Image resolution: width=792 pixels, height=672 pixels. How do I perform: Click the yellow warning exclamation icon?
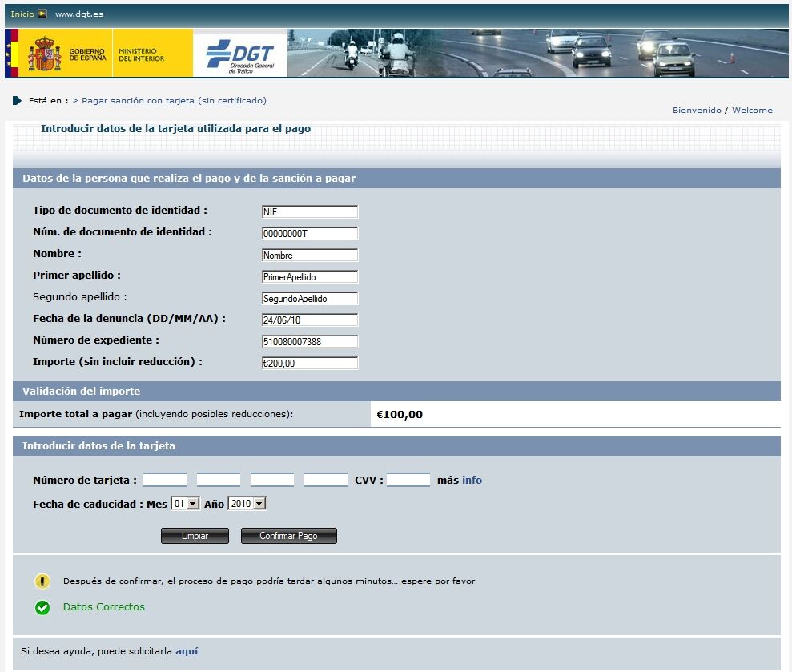point(42,581)
